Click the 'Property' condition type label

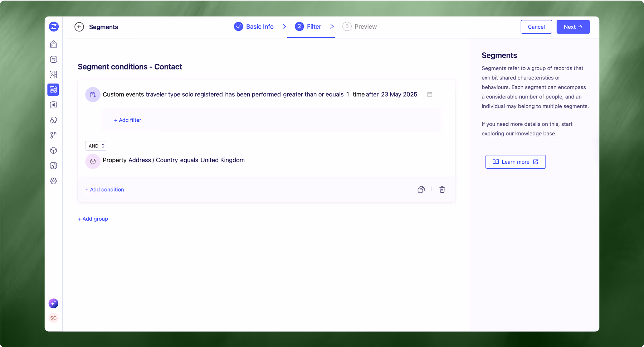(114, 160)
